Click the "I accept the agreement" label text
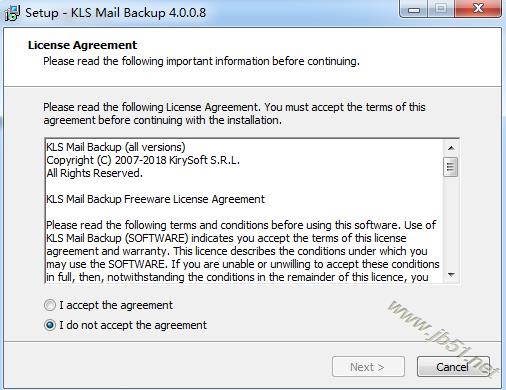This screenshot has width=506, height=390. coord(116,305)
